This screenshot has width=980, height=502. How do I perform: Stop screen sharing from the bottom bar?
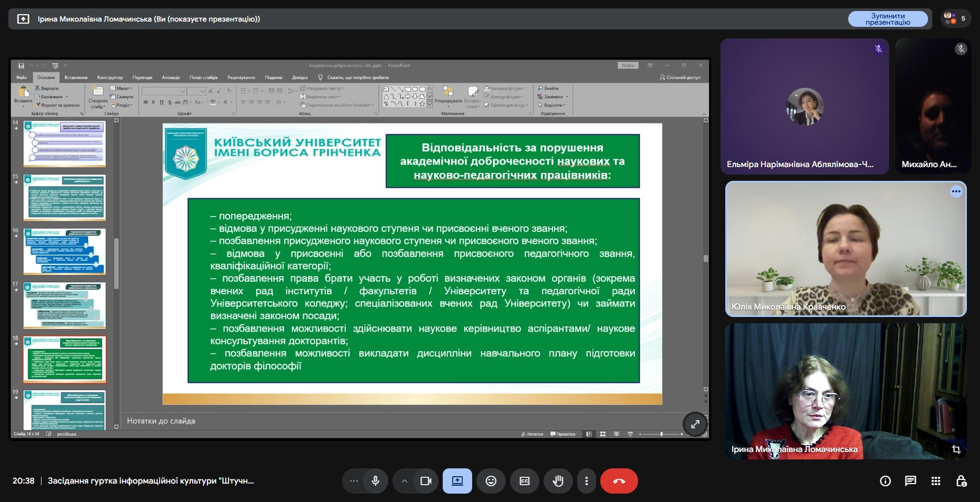[457, 481]
